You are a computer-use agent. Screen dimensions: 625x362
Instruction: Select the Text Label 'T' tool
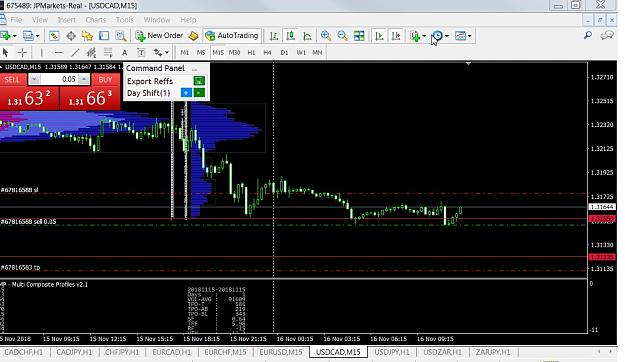[x=141, y=52]
